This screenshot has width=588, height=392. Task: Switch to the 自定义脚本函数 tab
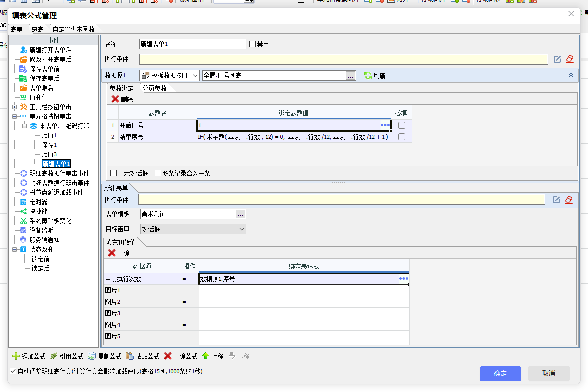point(74,29)
